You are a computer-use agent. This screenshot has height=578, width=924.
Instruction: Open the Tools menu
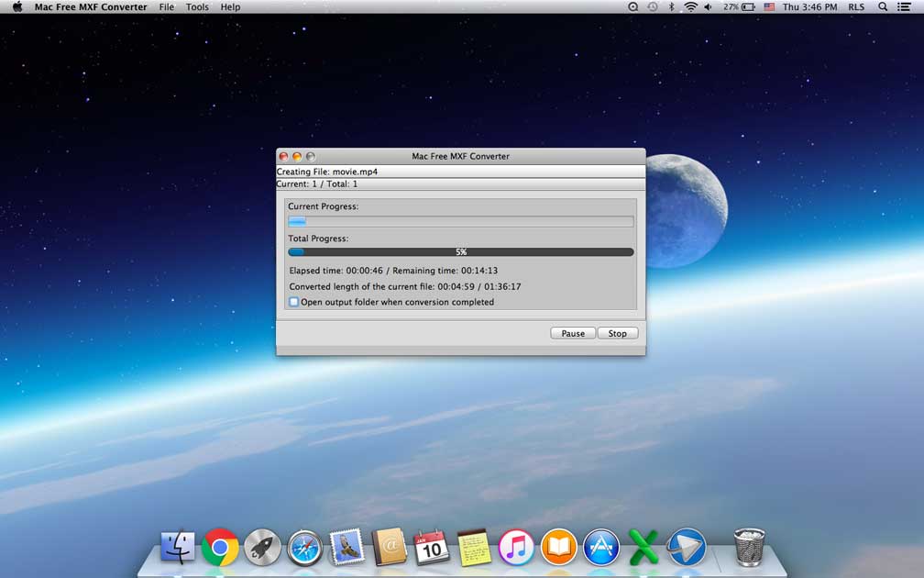pos(197,7)
